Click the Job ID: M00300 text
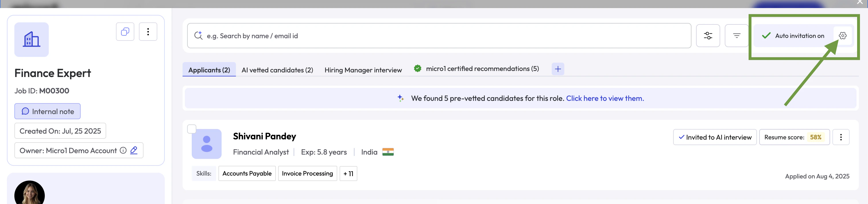This screenshot has height=204, width=868. pos(42,91)
